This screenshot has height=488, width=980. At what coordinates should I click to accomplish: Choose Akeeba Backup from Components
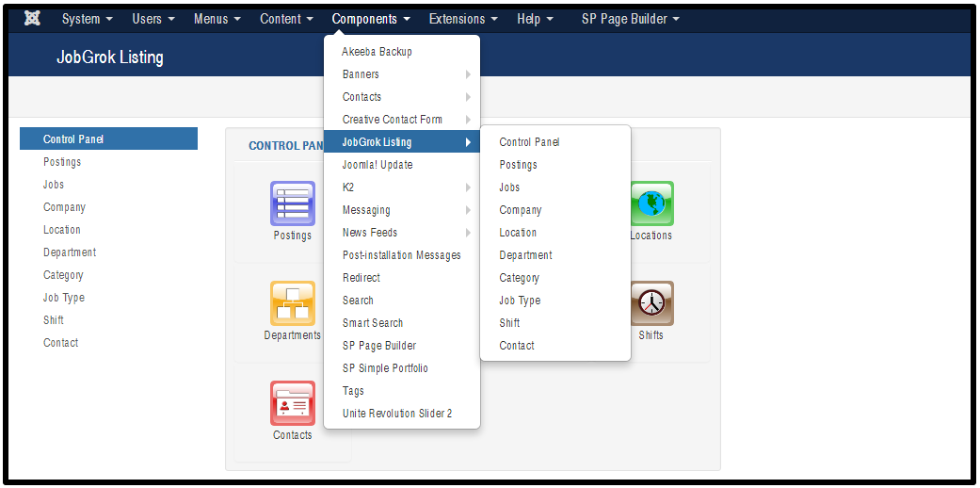[x=402, y=52]
